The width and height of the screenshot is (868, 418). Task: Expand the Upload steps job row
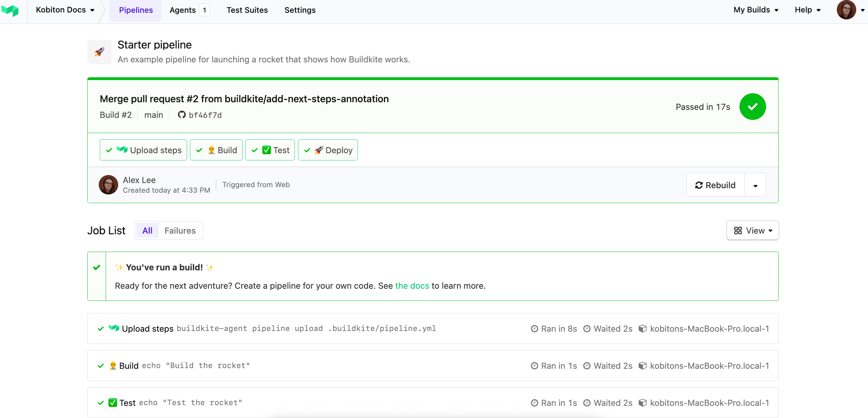[x=433, y=329]
